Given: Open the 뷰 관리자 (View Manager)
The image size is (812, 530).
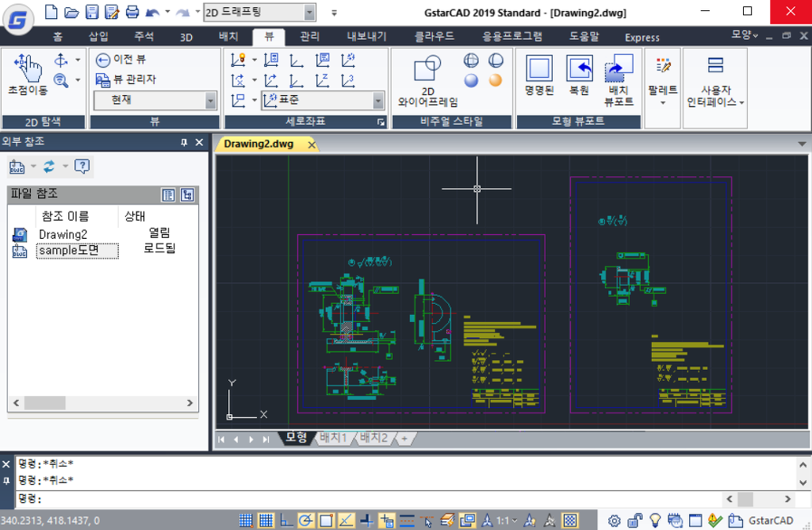Looking at the screenshot, I should [x=126, y=79].
